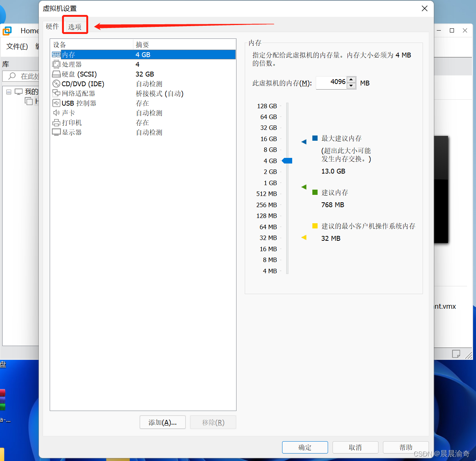Click the memory slider handle at 4 GB
The image size is (476, 461).
coord(287,161)
